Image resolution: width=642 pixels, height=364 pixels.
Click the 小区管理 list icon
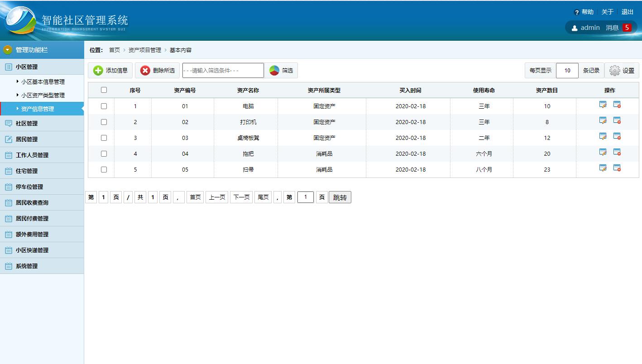[8, 67]
